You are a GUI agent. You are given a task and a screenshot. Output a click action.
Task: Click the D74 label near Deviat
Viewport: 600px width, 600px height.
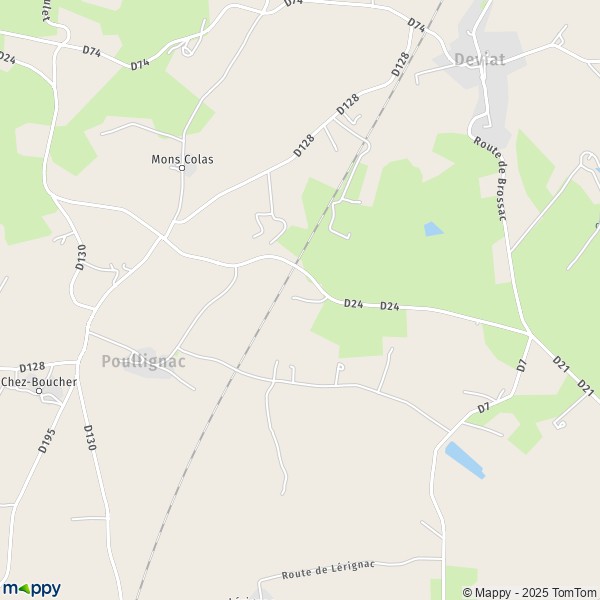[x=416, y=25]
